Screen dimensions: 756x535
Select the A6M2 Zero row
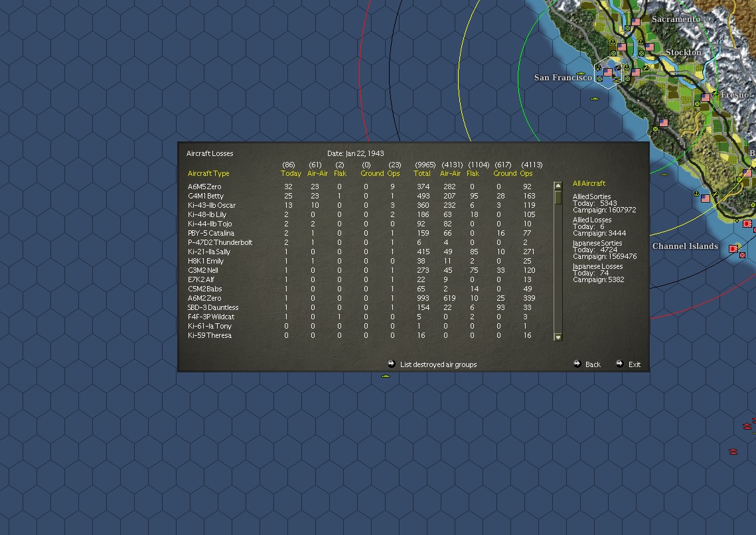pos(362,298)
